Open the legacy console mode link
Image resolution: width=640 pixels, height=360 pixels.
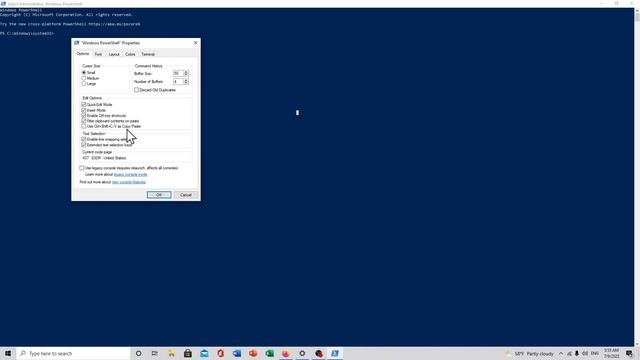point(131,175)
